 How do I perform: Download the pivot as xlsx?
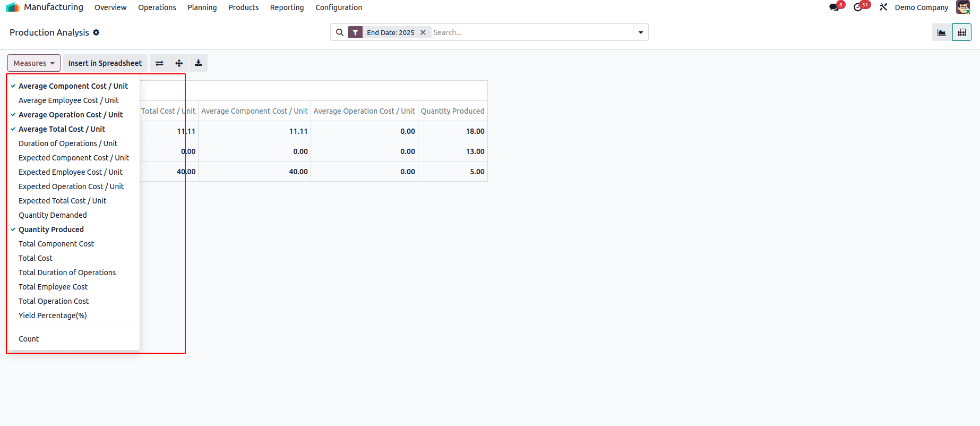(x=198, y=63)
